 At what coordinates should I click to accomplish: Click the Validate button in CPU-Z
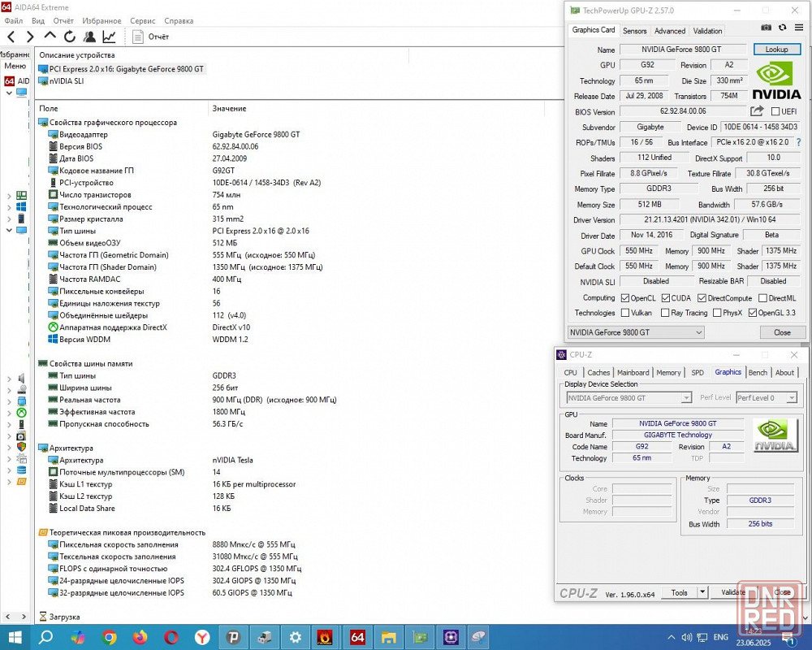[732, 592]
